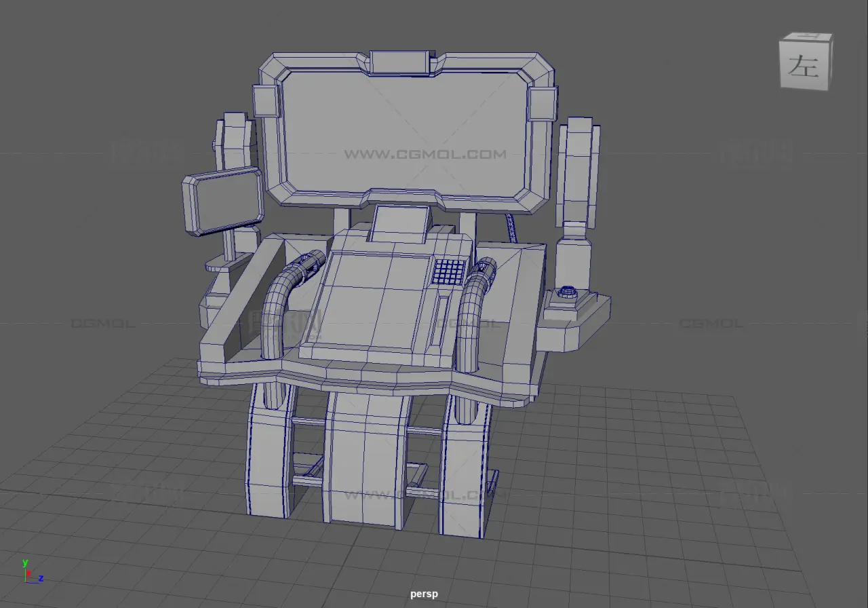Screen dimensions: 868x608
Task: Click the view cube face labeled 左
Action: tap(804, 66)
